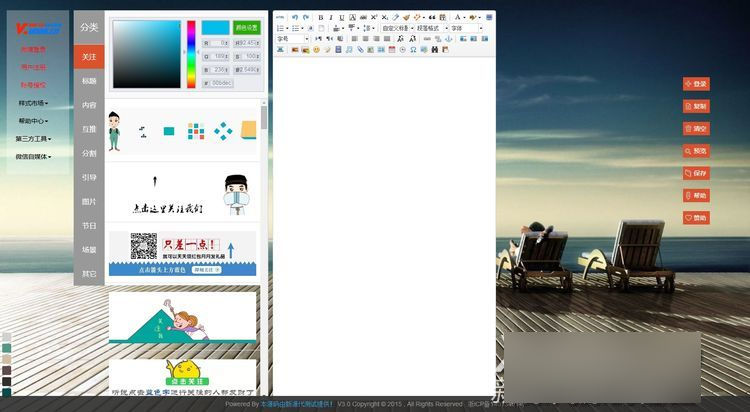Viewport: 750px width, 412px height.
Task: Open line spacing dropdown arrow
Action: pyautogui.click(x=374, y=28)
